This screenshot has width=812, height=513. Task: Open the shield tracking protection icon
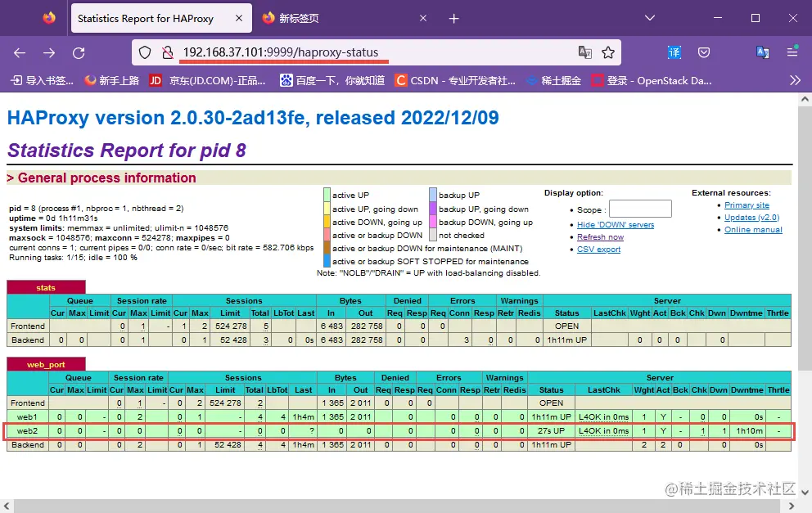point(145,52)
